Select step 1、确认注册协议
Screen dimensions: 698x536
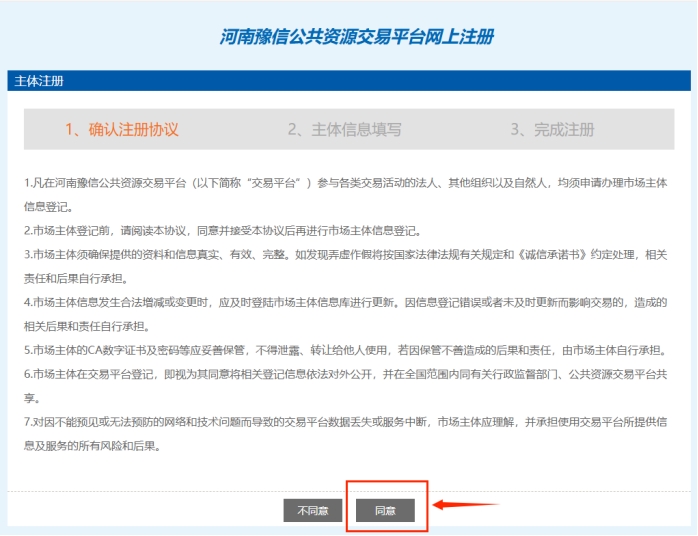click(122, 130)
